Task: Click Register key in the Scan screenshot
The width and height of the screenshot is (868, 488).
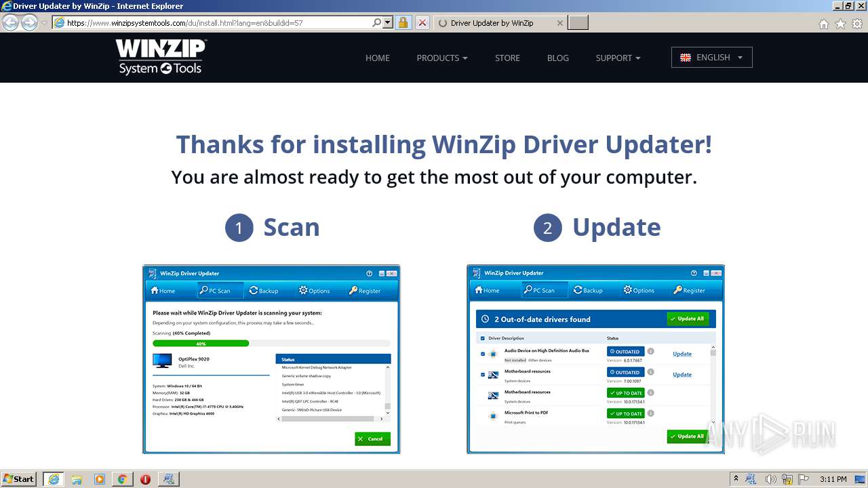Action: pyautogui.click(x=353, y=290)
